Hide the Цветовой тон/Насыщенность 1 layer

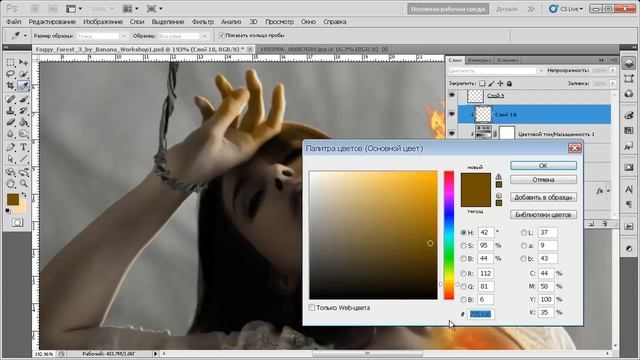tap(452, 133)
